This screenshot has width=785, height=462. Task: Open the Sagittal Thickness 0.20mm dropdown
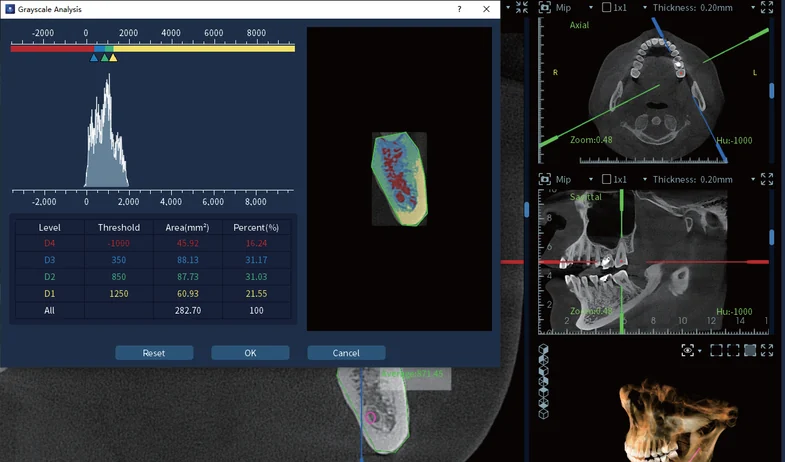point(753,179)
